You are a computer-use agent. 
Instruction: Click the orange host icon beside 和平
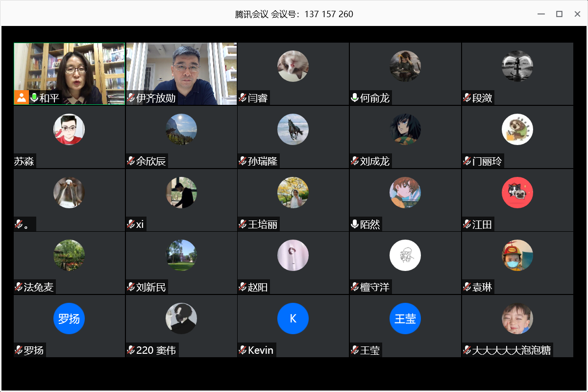(x=22, y=98)
